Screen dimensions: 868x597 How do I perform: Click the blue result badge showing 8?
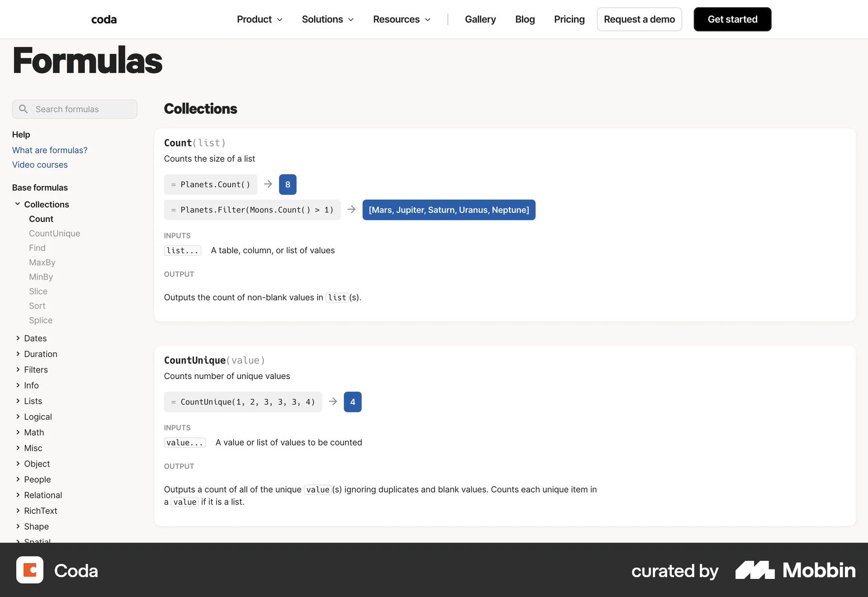coord(288,184)
